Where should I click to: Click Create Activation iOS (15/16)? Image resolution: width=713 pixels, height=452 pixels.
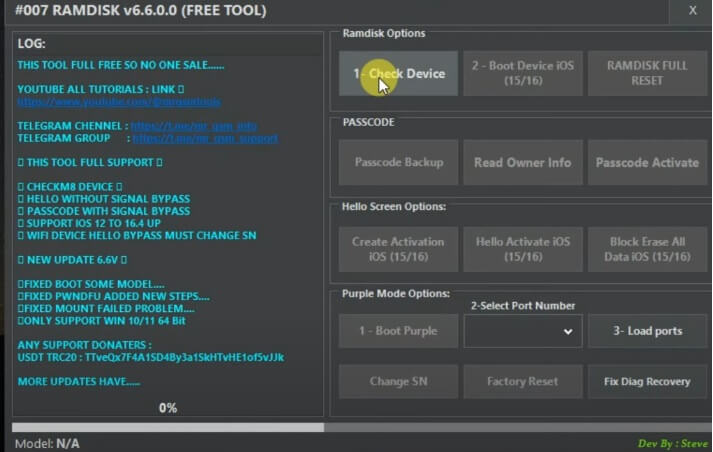pos(398,249)
